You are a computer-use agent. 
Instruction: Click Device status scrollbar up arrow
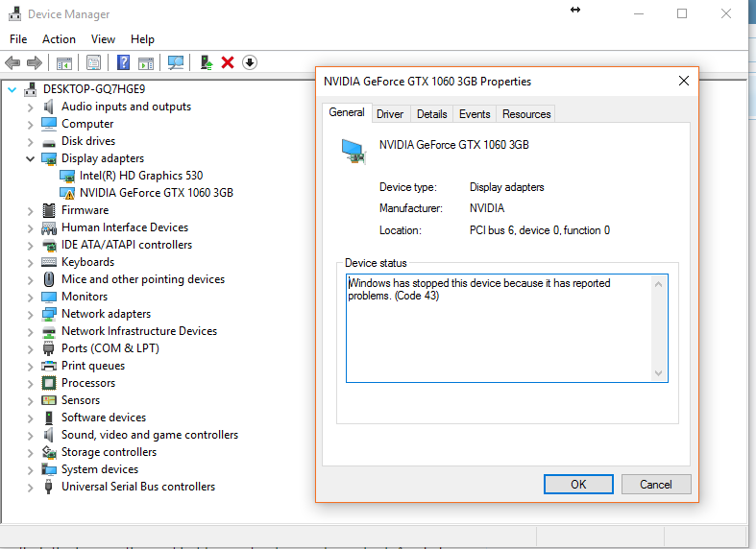[x=659, y=284]
